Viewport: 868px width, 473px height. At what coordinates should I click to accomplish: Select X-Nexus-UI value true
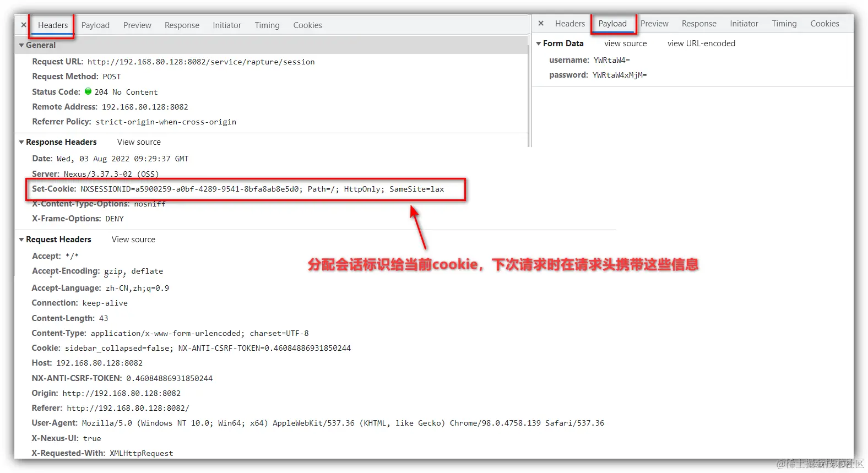tap(92, 438)
